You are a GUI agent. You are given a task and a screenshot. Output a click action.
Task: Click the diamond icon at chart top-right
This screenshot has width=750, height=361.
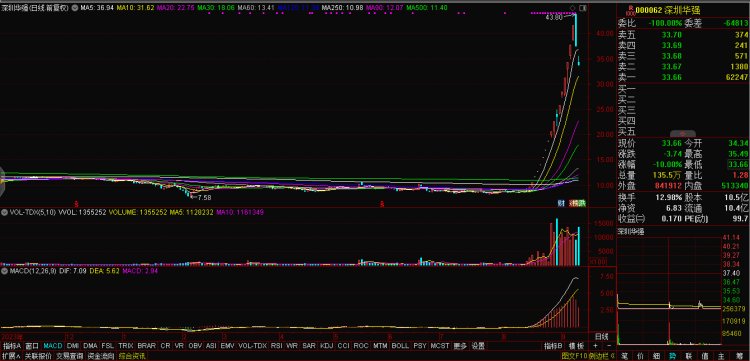click(x=573, y=8)
